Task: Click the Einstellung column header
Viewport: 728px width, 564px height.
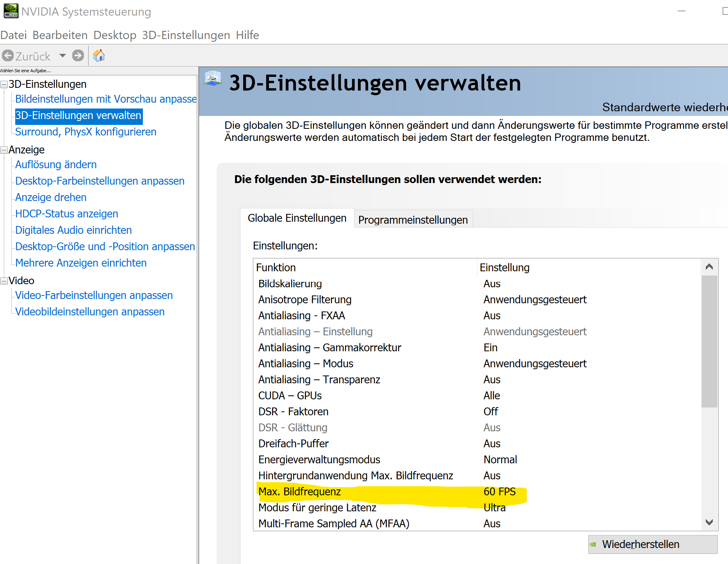Action: 589,267
